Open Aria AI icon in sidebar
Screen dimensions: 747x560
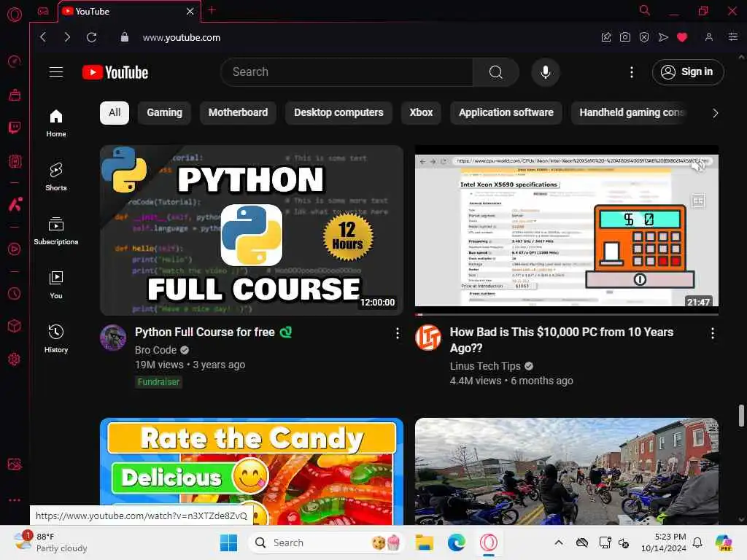tap(15, 205)
